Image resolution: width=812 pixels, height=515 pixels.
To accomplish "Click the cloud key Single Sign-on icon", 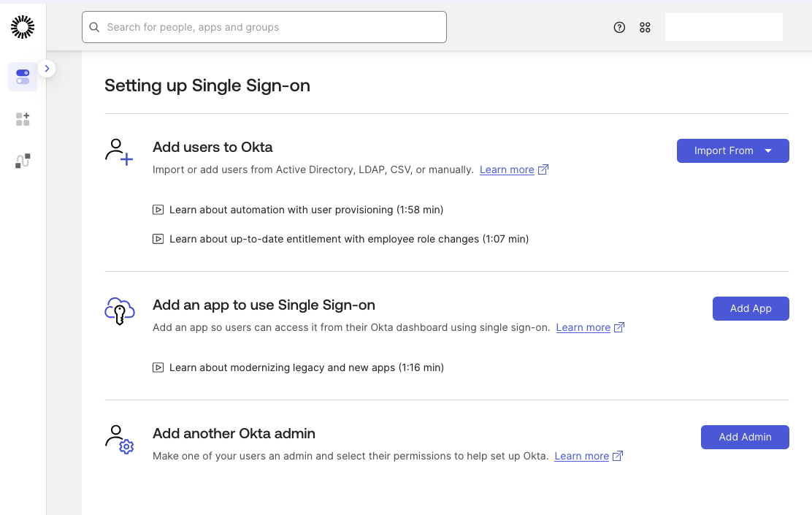I will click(120, 310).
